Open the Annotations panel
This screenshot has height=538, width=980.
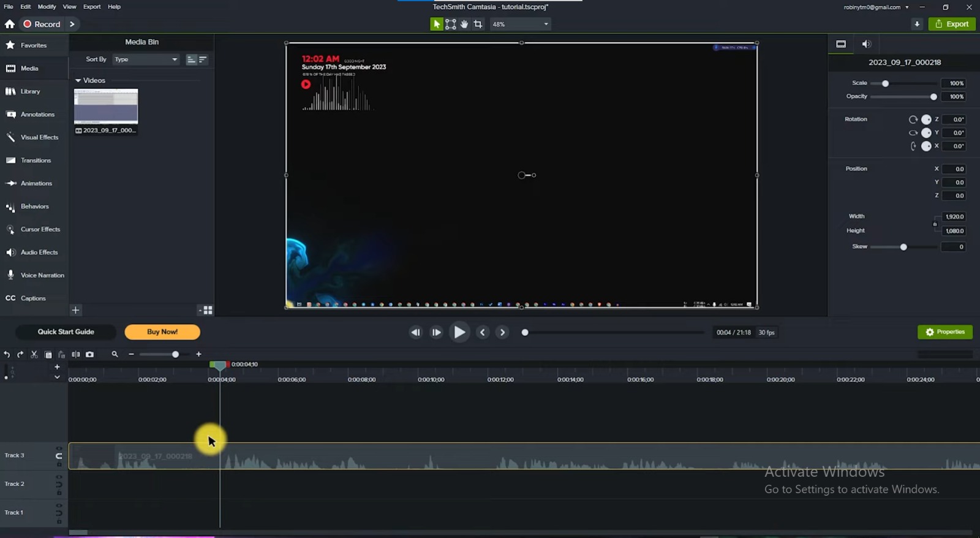[34, 115]
